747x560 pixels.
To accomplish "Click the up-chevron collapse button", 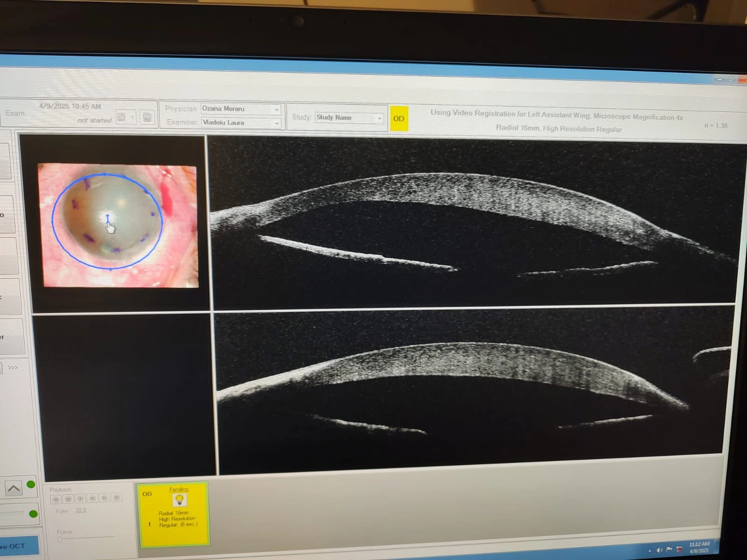I will tap(14, 489).
